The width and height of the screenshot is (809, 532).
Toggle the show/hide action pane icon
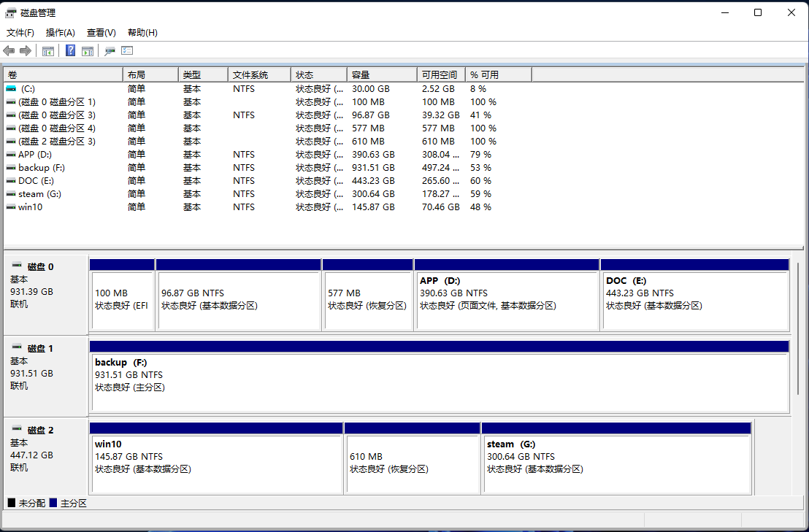[88, 51]
